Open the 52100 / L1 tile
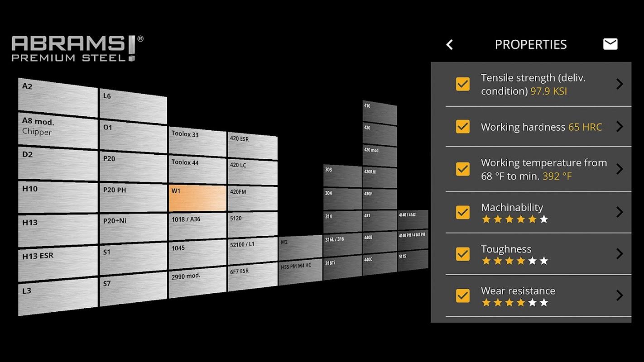The image size is (644, 362). 252,251
